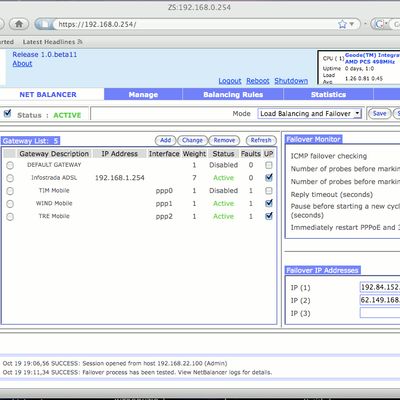Uncheck UP checkbox for Infostrada ADSL
The image size is (400, 400).
(x=269, y=178)
